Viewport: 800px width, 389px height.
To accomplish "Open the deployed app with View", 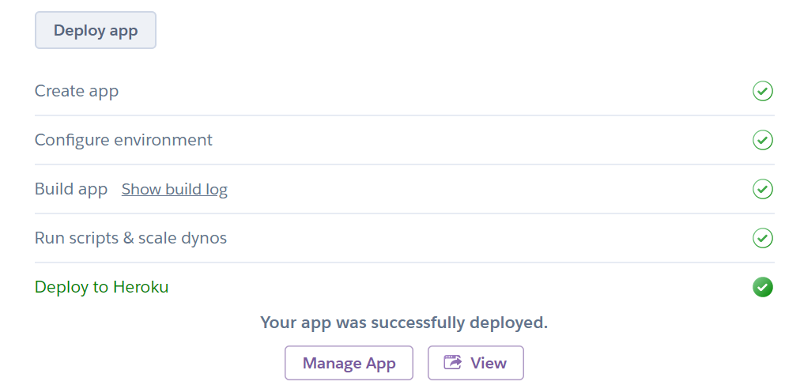I will coord(476,363).
